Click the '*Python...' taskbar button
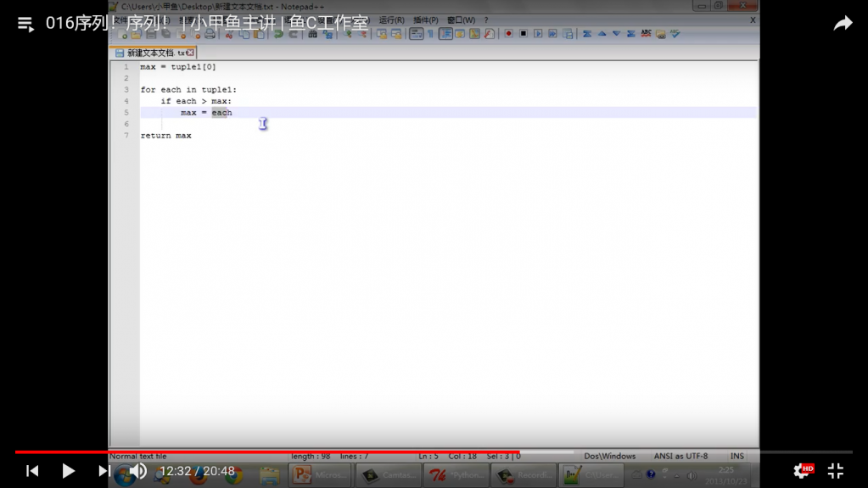 pos(456,475)
